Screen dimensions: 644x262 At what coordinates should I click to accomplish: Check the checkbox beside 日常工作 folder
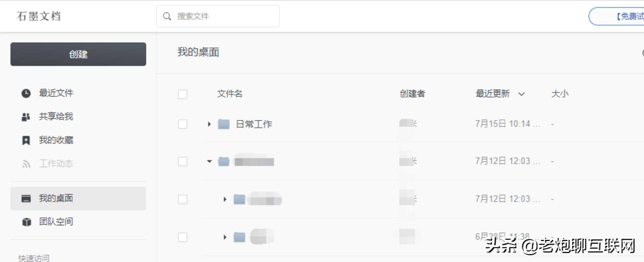pyautogui.click(x=182, y=124)
